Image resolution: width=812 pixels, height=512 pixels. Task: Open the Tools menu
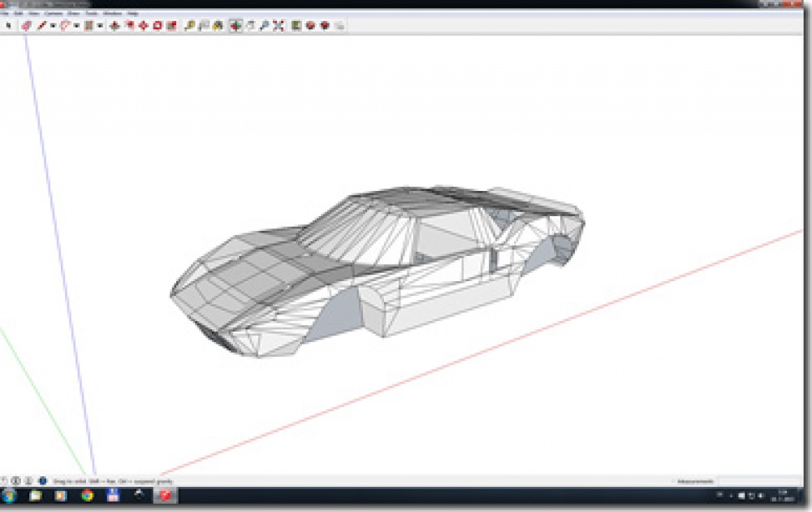click(x=92, y=14)
